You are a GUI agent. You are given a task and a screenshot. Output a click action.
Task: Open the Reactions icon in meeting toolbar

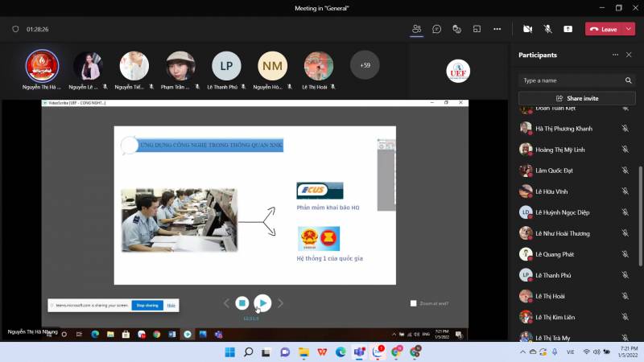point(456,29)
